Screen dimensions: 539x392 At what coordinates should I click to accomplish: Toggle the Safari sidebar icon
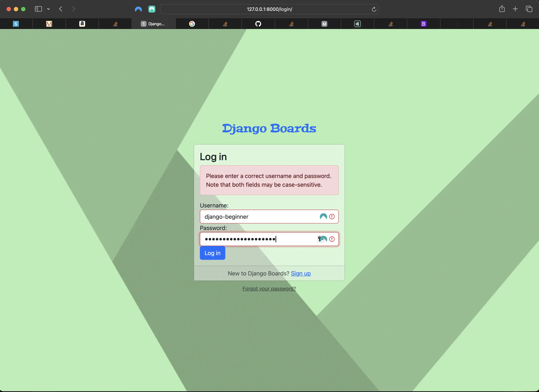(38, 9)
